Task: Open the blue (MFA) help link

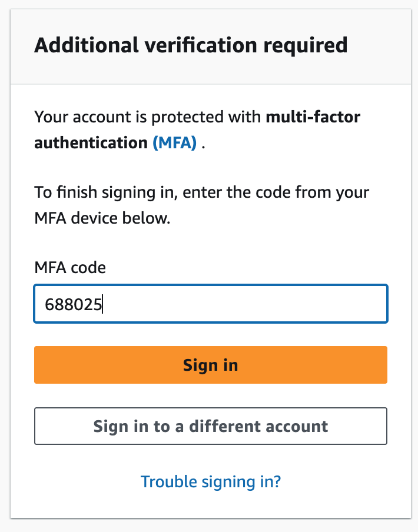Action: coord(174,143)
